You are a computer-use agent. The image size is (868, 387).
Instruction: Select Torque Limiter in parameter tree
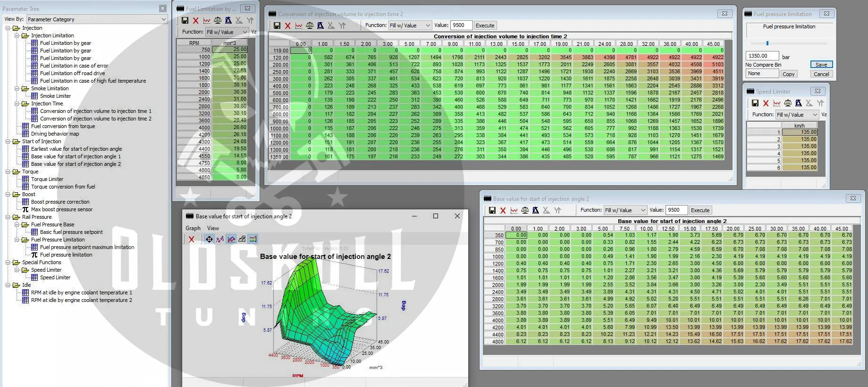(47, 179)
